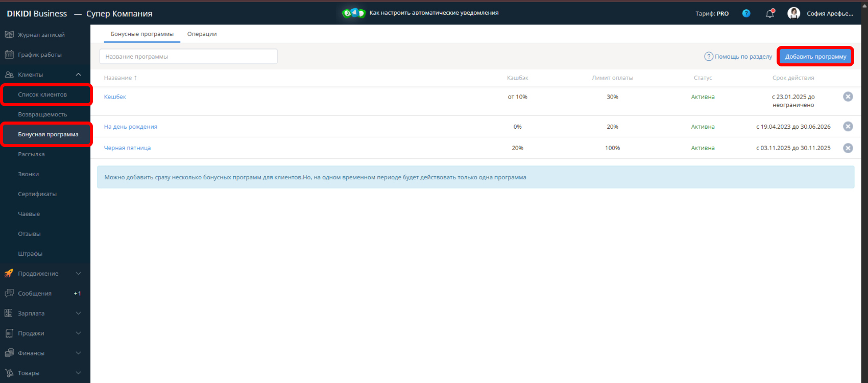Screen dimensions: 868x383
Task: Open the blue help question mark icon
Action: pyautogui.click(x=746, y=14)
